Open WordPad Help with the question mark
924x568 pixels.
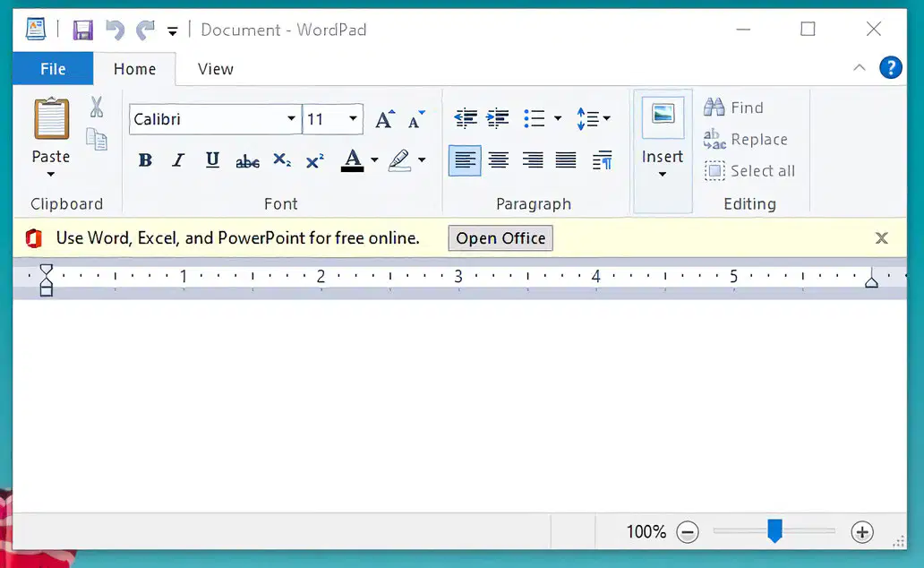[890, 68]
